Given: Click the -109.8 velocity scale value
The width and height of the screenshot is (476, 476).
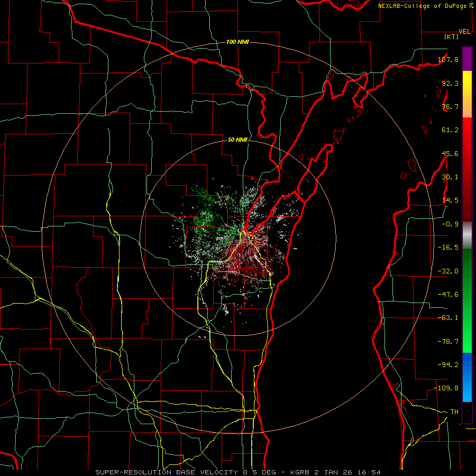Looking at the screenshot, I should 446,388.
